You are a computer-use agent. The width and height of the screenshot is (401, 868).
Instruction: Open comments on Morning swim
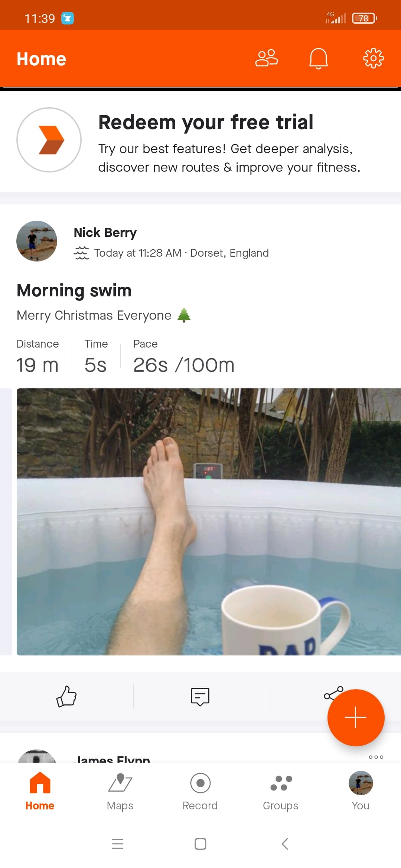coord(200,696)
